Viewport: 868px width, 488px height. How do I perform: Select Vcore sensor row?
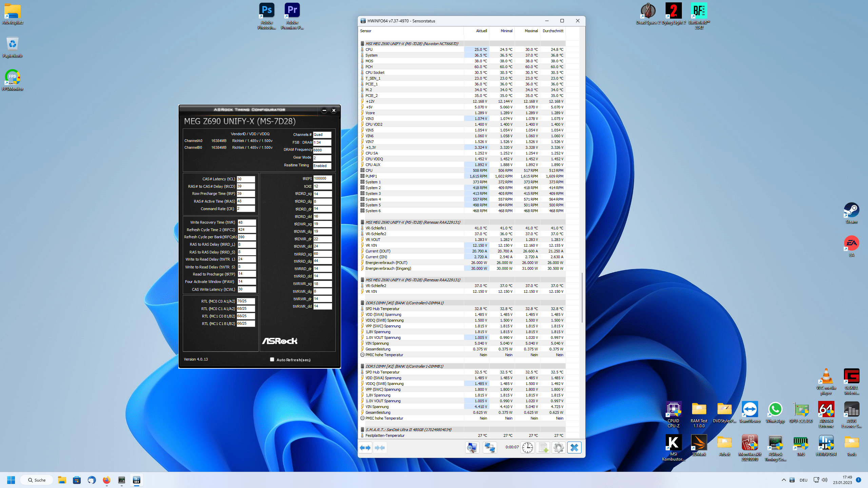(x=462, y=113)
